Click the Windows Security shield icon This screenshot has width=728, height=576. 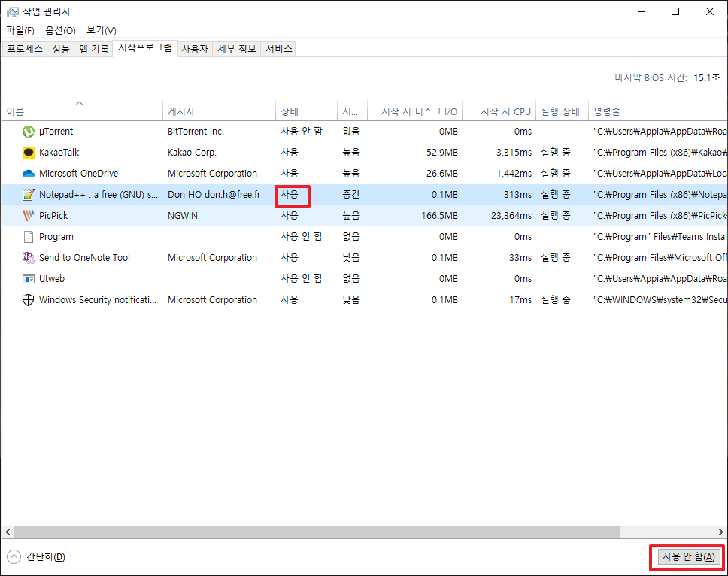(29, 300)
